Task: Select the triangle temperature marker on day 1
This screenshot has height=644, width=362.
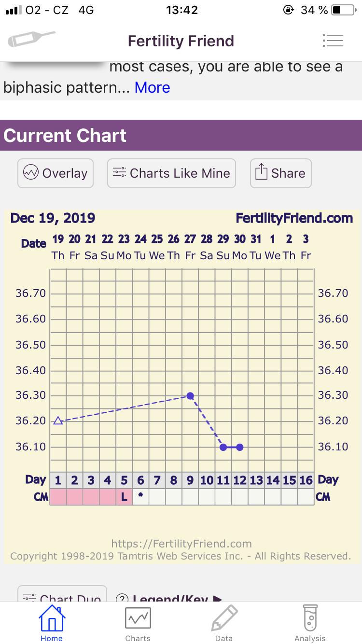Action: click(x=58, y=421)
